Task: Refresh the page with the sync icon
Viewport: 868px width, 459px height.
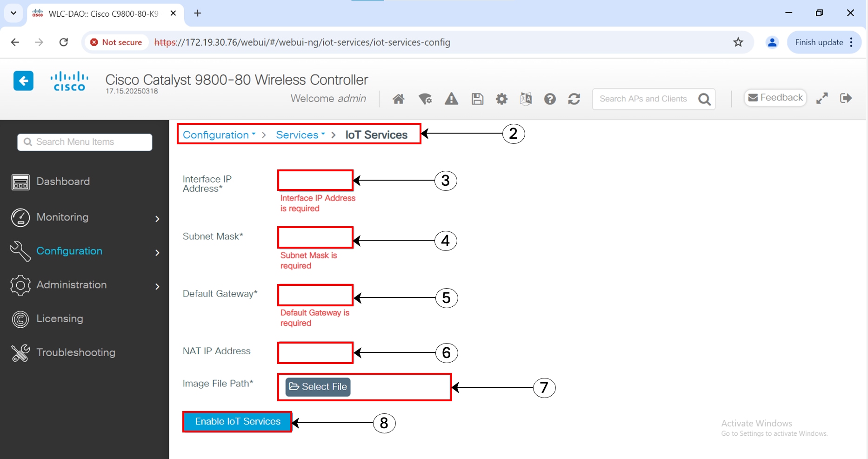Action: tap(574, 99)
